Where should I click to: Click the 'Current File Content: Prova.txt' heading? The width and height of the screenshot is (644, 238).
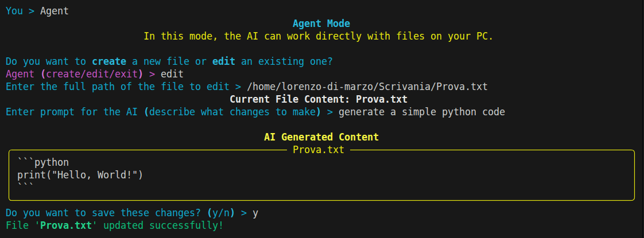(319, 99)
